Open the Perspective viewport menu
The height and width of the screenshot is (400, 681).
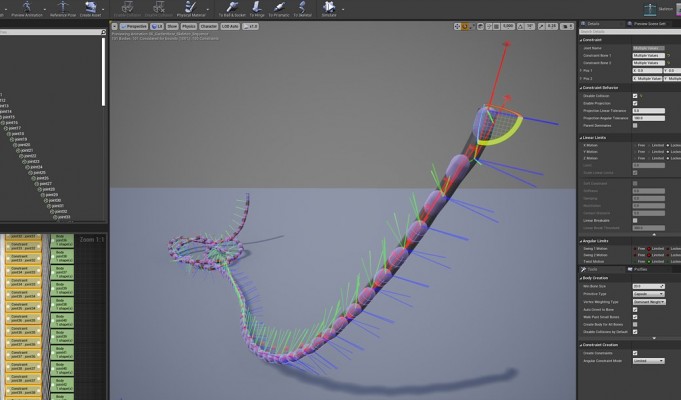[x=134, y=26]
